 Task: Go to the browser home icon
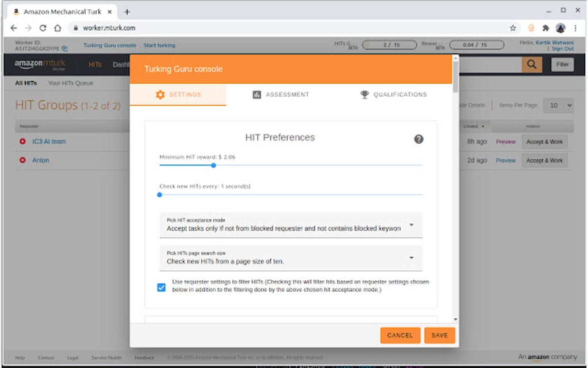tap(58, 28)
